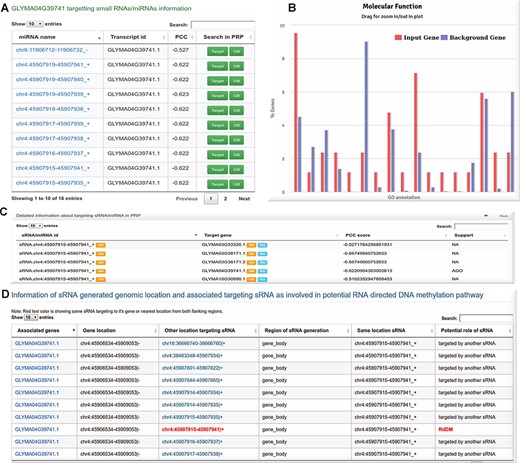
Task: Sort panel D by Gene location arrow
Action: point(155,331)
